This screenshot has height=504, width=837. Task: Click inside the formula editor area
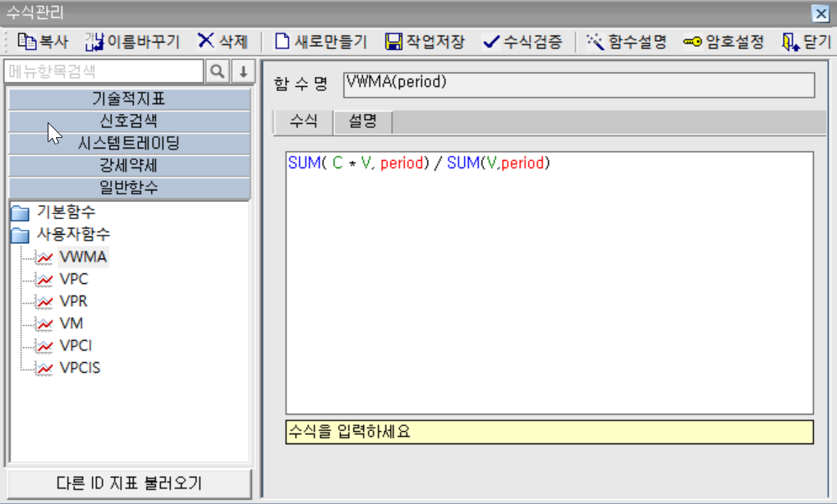click(x=550, y=282)
